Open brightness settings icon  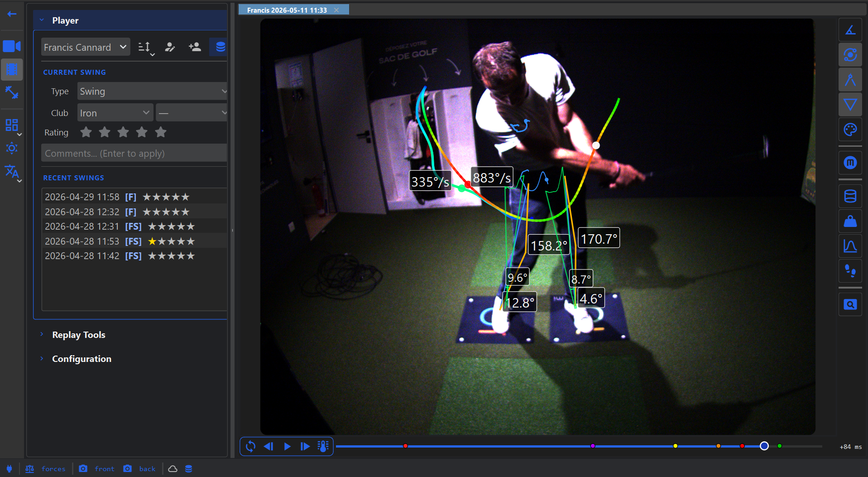(x=12, y=148)
